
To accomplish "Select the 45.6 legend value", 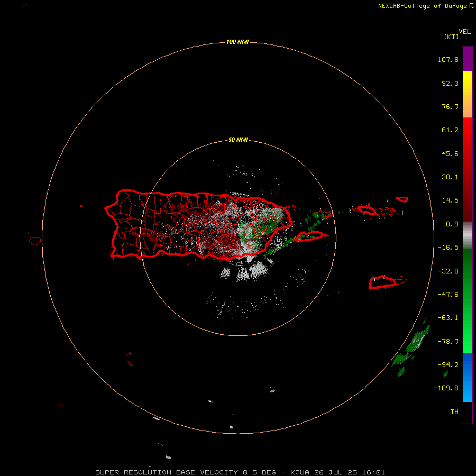I will pos(450,153).
